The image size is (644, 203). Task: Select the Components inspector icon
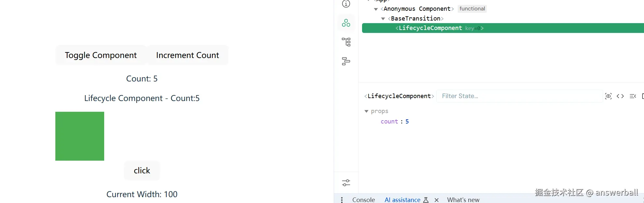click(x=346, y=23)
